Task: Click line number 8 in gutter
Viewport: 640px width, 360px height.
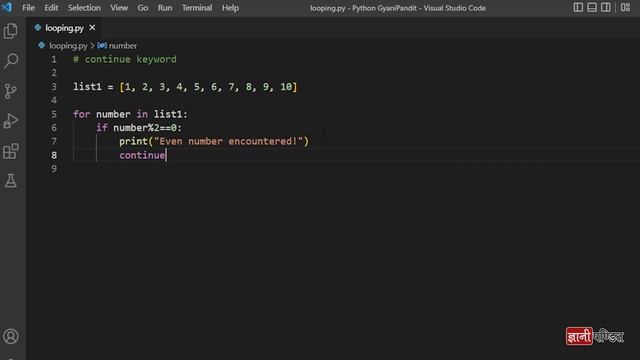Action: coord(54,155)
